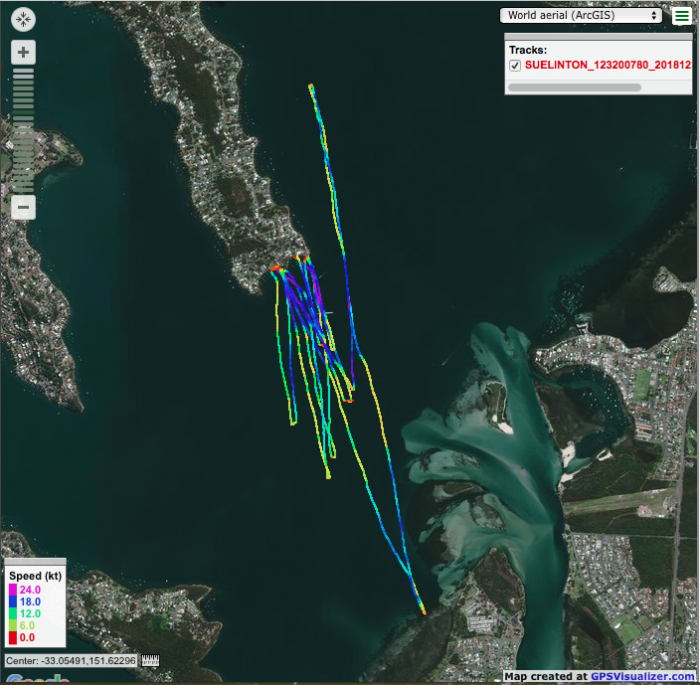Click the Center coordinates field
Image resolution: width=700 pixels, height=685 pixels.
(71, 661)
